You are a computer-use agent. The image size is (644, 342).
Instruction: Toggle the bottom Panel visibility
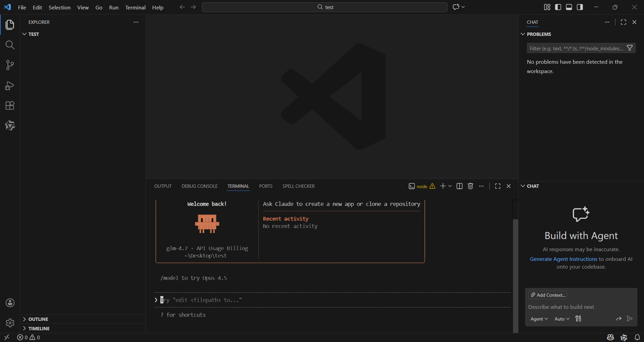(x=569, y=7)
